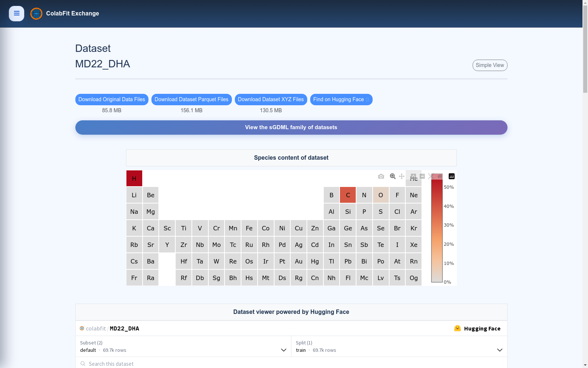Click the Be element cell
This screenshot has height=368, width=588.
[151, 195]
